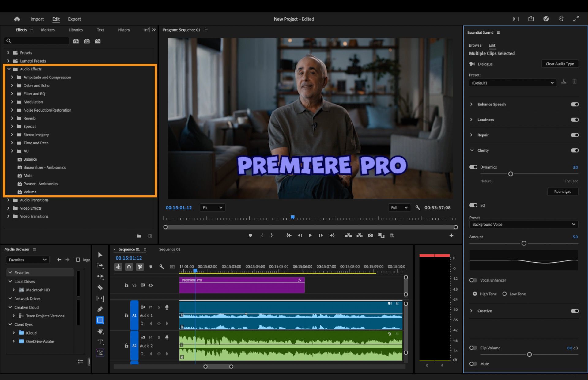
Task: Switch to the Markers panel tab
Action: coord(47,30)
